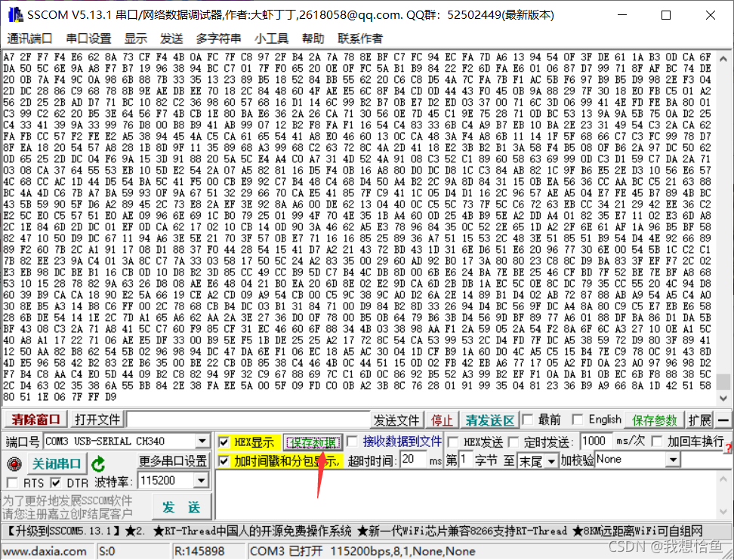The height and width of the screenshot is (560, 734).
Task: Click the 保存数据 button
Action: tap(313, 442)
